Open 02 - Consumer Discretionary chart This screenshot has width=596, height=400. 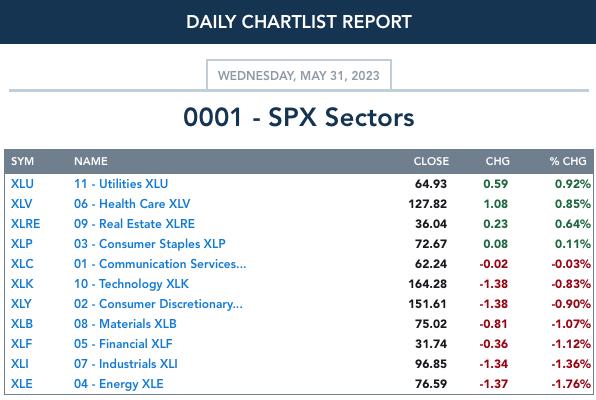pyautogui.click(x=158, y=304)
